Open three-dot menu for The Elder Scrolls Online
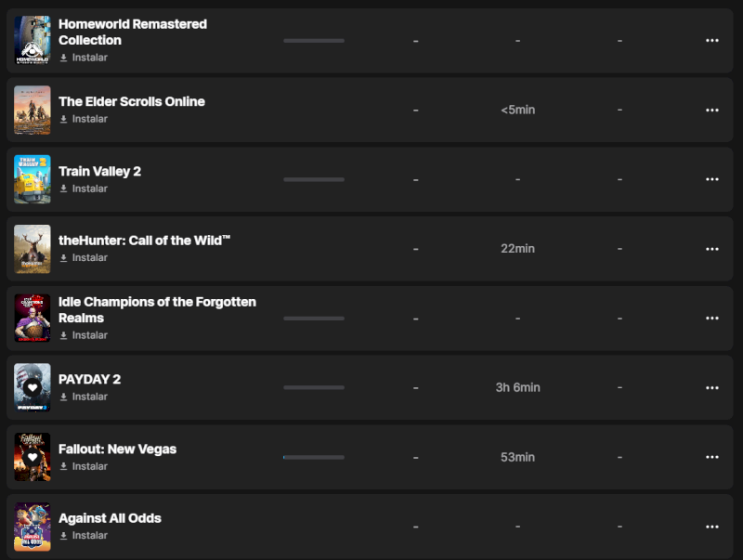The height and width of the screenshot is (560, 743). coord(712,110)
